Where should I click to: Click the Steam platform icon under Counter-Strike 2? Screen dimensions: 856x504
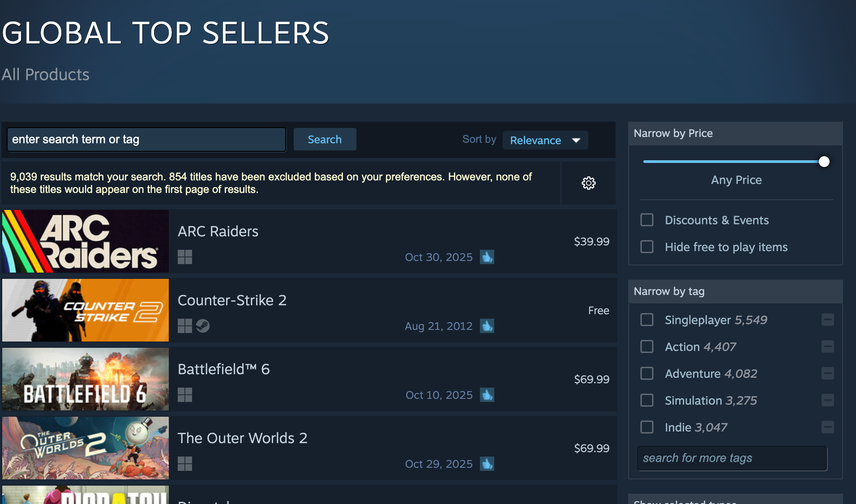(x=203, y=326)
